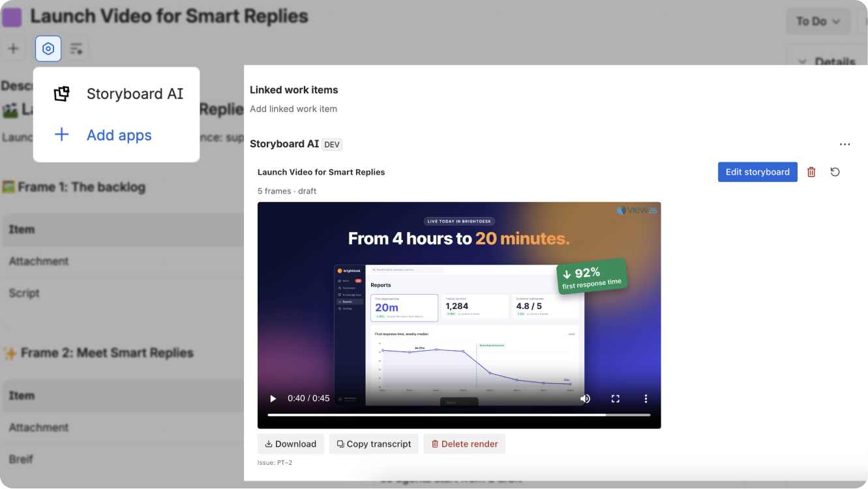Click the Edit storyboard button
The width and height of the screenshot is (868, 489).
(757, 172)
